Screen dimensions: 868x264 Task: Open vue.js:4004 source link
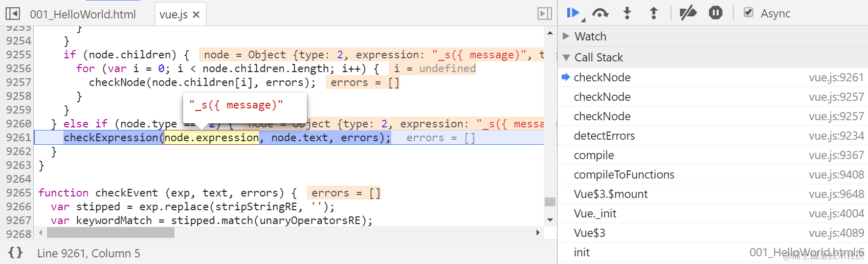point(836,213)
